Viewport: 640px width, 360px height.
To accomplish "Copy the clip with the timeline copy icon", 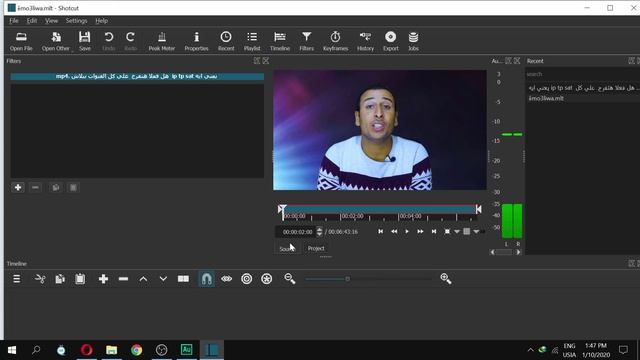I will tap(60, 279).
